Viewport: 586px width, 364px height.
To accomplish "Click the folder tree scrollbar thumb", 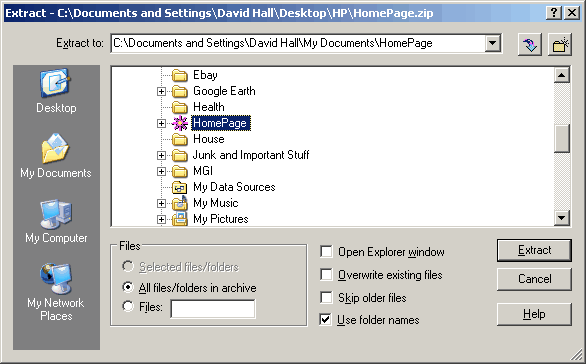I will point(562,138).
